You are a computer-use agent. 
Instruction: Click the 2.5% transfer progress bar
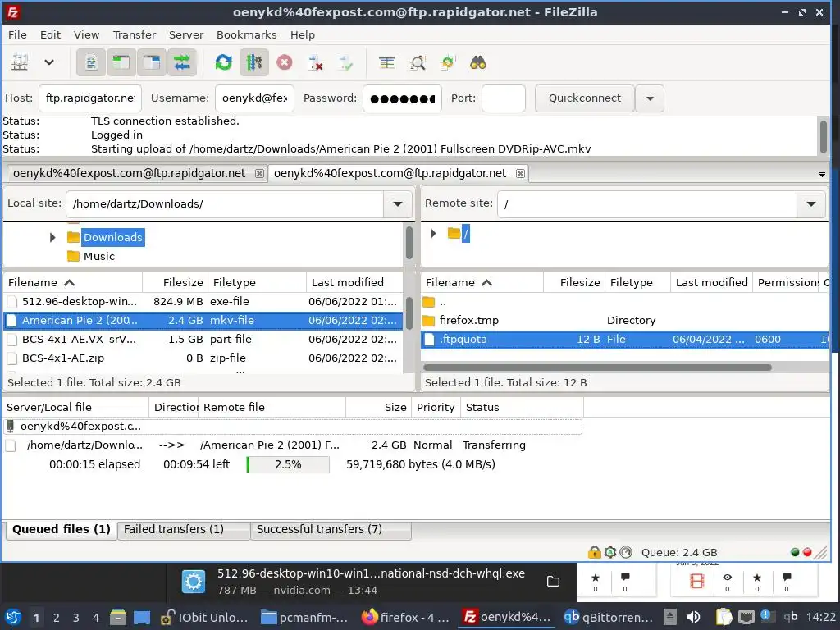click(288, 465)
